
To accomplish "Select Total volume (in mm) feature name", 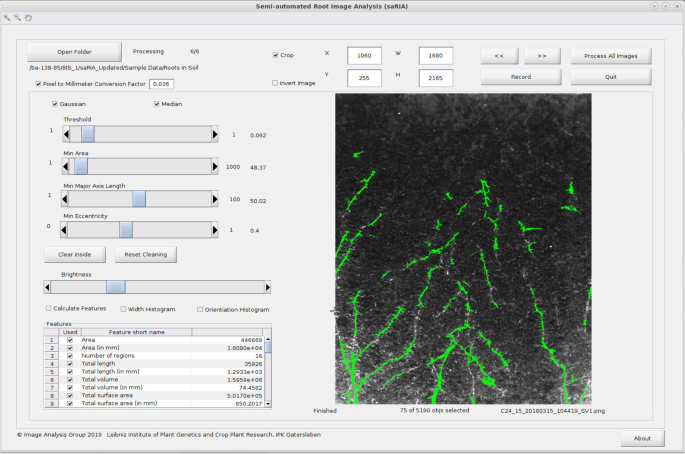I will [x=112, y=388].
